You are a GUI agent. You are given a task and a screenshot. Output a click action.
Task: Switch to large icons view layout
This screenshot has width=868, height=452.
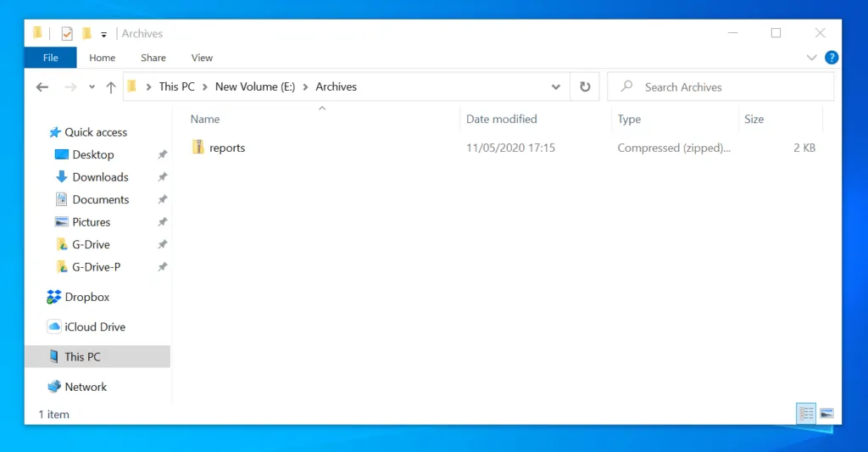point(826,414)
